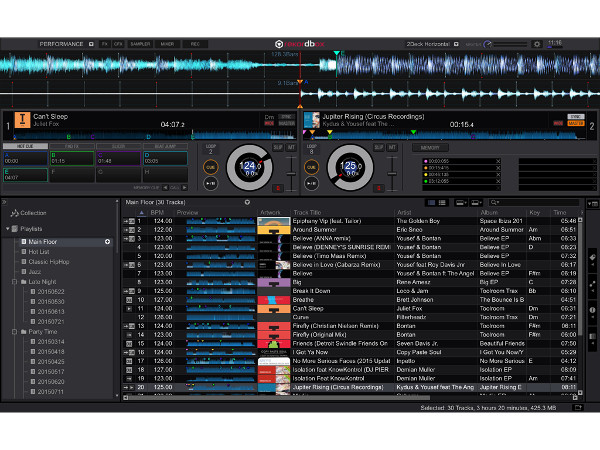Image resolution: width=600 pixels, height=450 pixels.
Task: Open the settings gear icon
Action: point(537,44)
